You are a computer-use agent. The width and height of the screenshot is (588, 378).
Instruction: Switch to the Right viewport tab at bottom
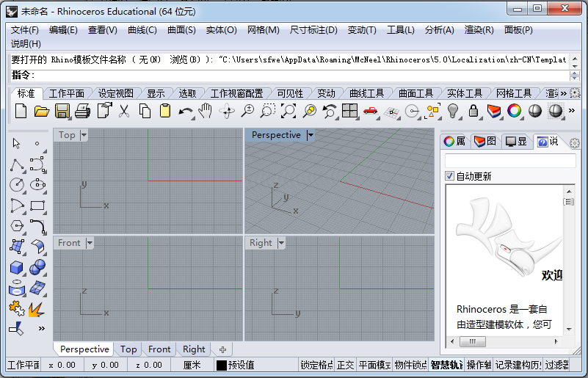pos(194,349)
